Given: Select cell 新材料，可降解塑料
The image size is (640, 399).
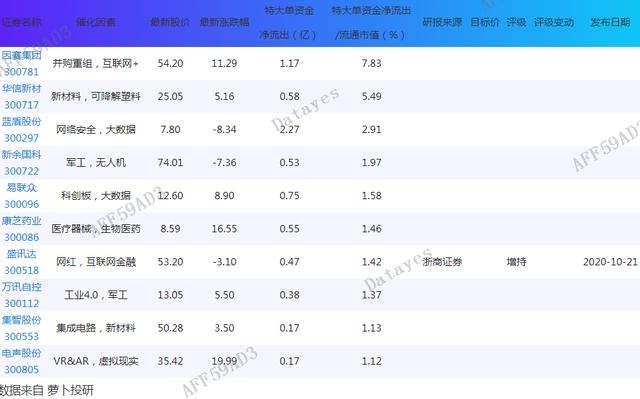Looking at the screenshot, I should pyautogui.click(x=96, y=96).
